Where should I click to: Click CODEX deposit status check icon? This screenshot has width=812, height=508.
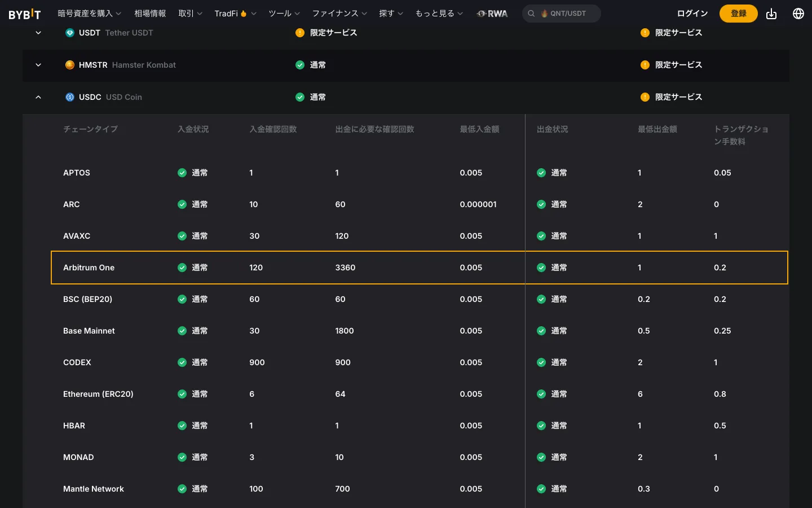tap(182, 362)
